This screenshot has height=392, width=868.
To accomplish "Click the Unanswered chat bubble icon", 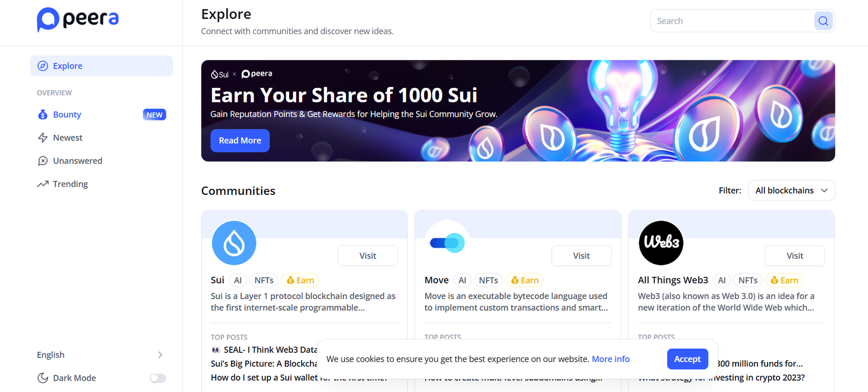I will (x=43, y=161).
